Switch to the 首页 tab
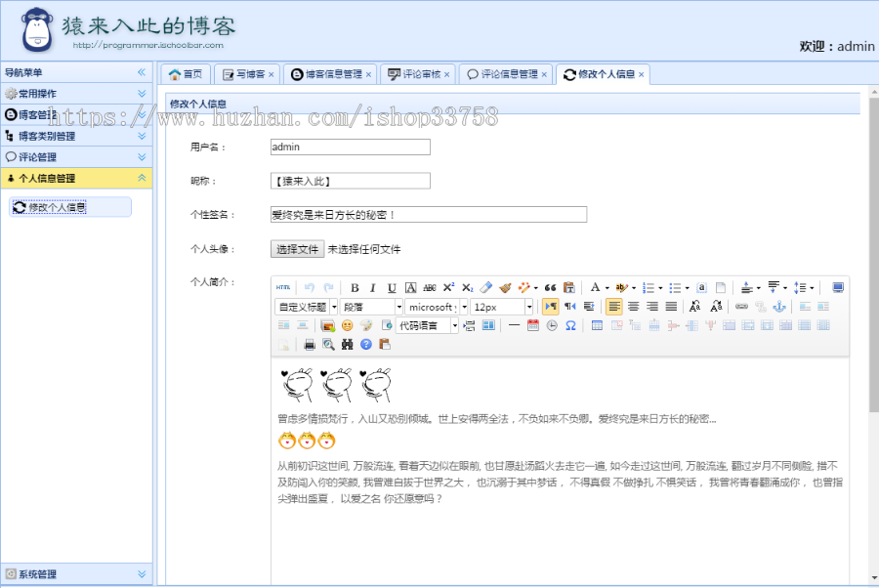 point(186,73)
